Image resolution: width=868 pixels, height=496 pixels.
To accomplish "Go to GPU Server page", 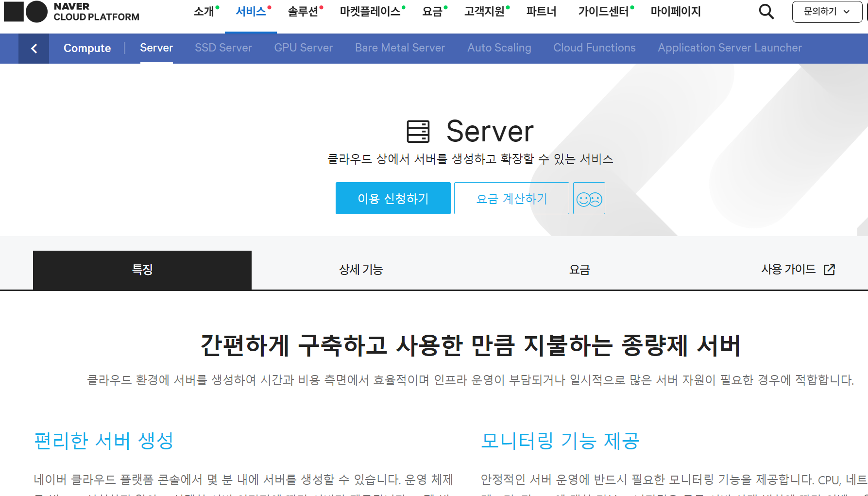I will pos(304,48).
